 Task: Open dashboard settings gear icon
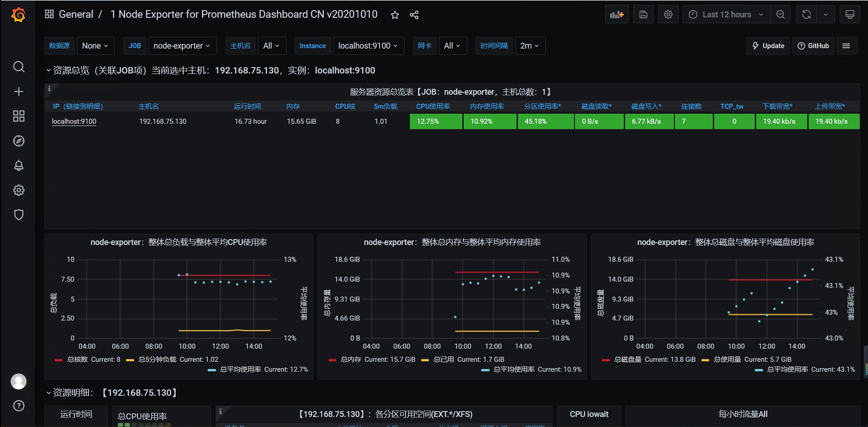[668, 15]
